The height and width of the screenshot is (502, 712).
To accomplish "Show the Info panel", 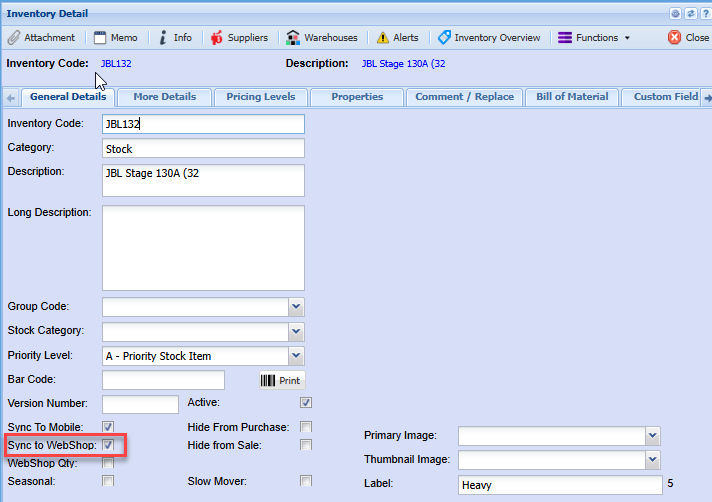I will point(175,38).
